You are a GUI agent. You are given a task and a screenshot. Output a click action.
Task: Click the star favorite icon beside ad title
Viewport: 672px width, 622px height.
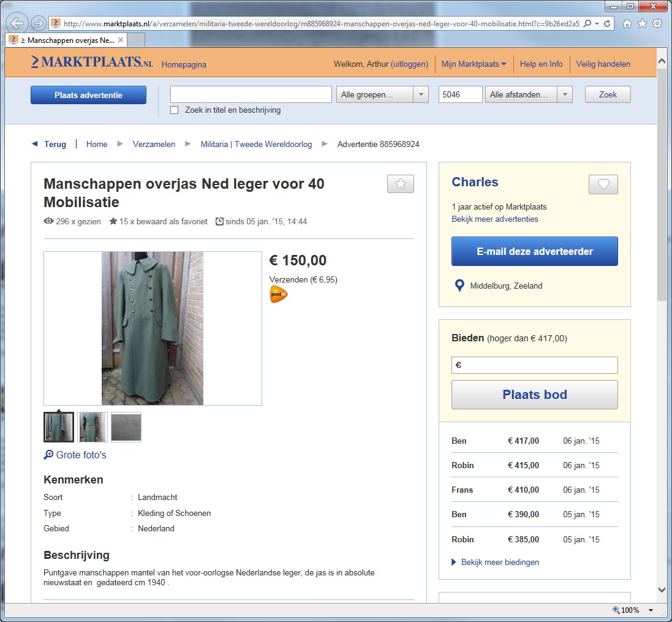(400, 184)
